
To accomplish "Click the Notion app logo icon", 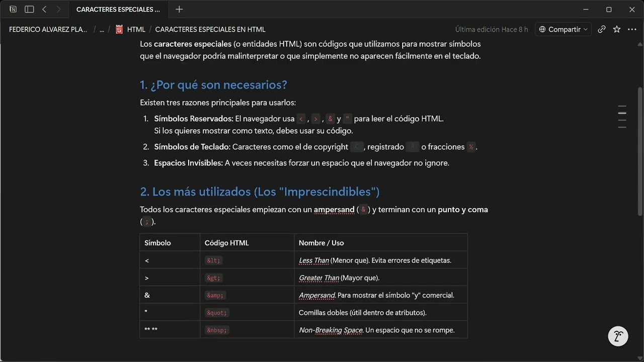I will 13,9.
